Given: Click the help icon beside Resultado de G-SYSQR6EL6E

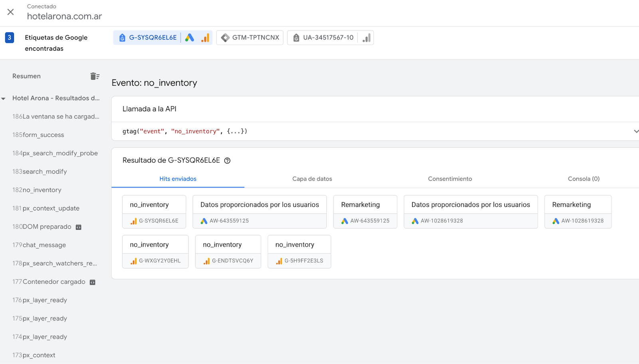Looking at the screenshot, I should [227, 161].
